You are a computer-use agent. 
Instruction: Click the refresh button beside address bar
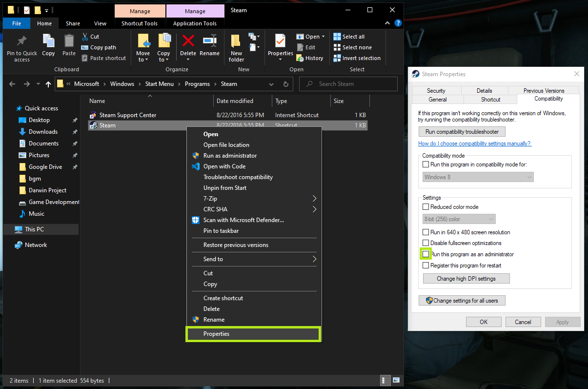285,84
